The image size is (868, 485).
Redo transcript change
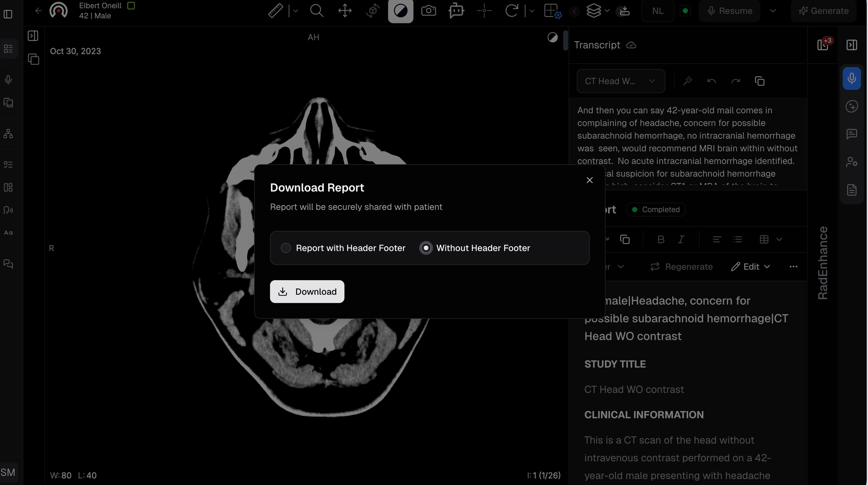click(x=736, y=81)
